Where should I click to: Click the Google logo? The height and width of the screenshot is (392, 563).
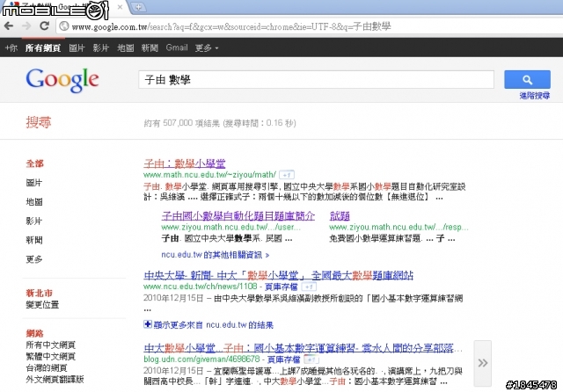pyautogui.click(x=62, y=80)
